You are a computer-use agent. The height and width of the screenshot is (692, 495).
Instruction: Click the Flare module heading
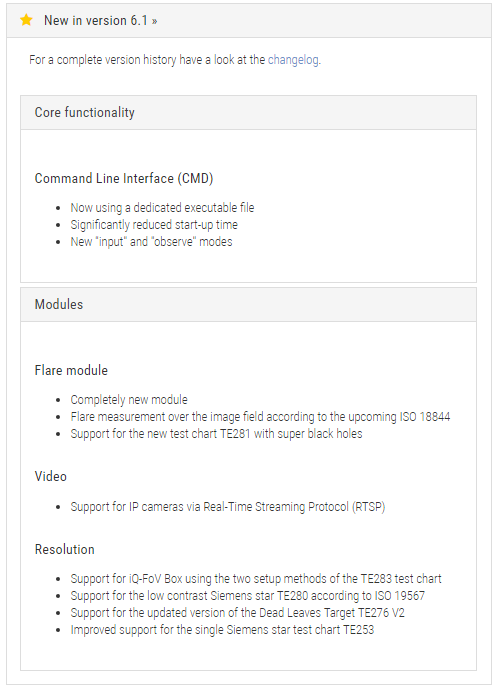point(71,370)
